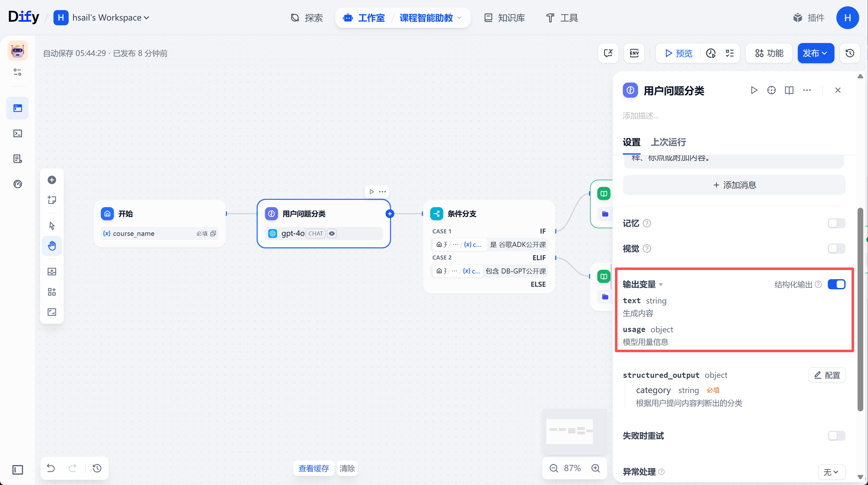The height and width of the screenshot is (485, 868).
Task: Go to the 探索 explore tab
Action: [307, 17]
